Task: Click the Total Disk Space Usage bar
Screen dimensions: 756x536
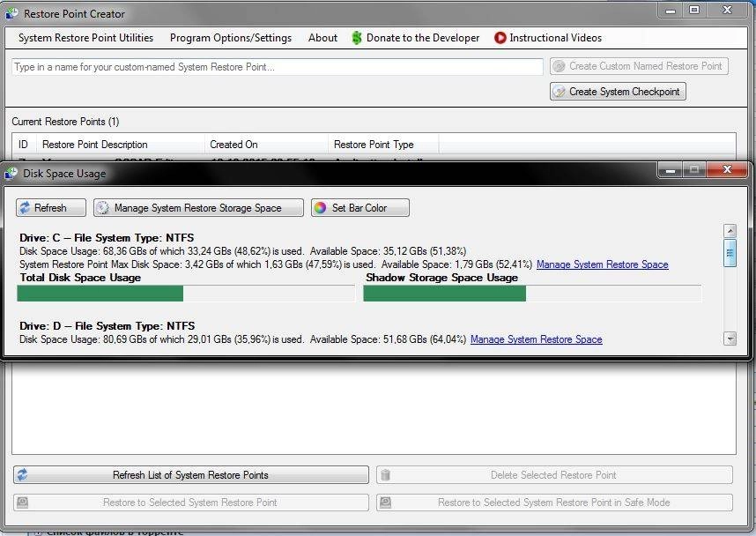Action: click(186, 294)
